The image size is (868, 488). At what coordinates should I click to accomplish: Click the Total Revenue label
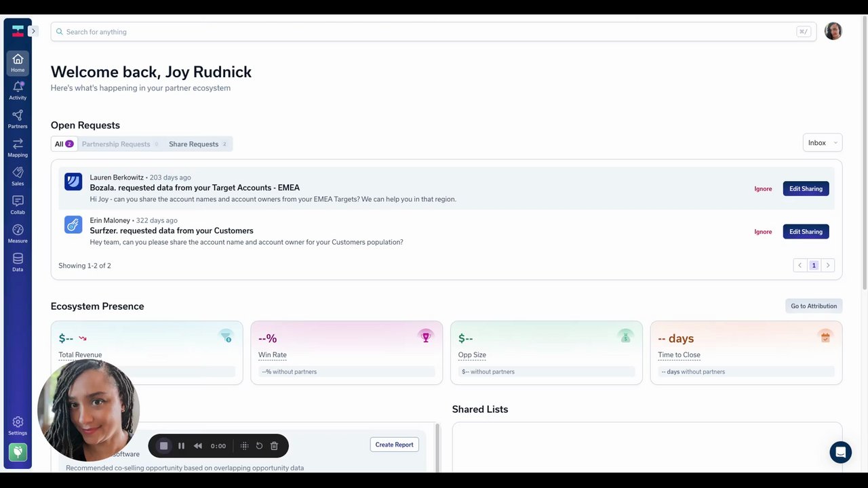point(80,354)
